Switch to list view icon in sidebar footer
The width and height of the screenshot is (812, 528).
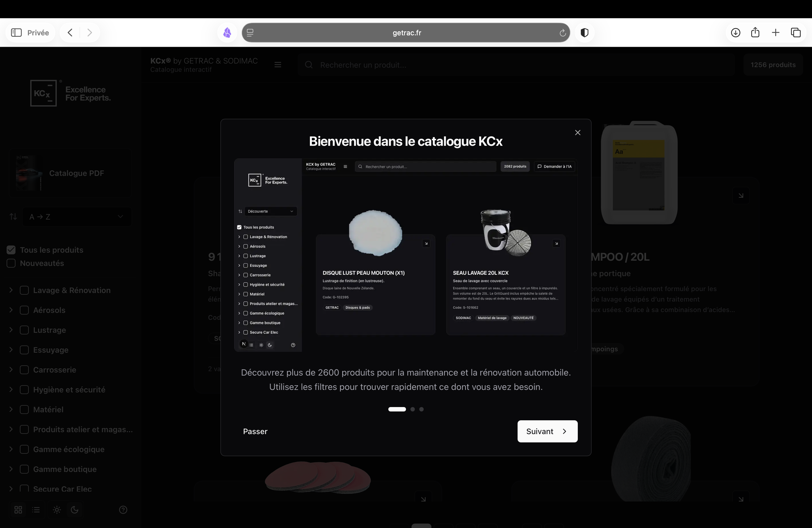click(x=36, y=509)
